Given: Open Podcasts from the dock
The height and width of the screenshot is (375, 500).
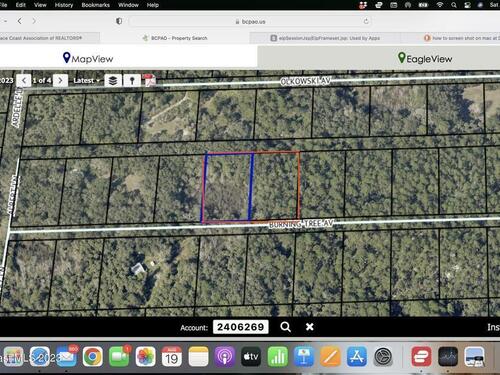Looking at the screenshot, I should (x=225, y=356).
